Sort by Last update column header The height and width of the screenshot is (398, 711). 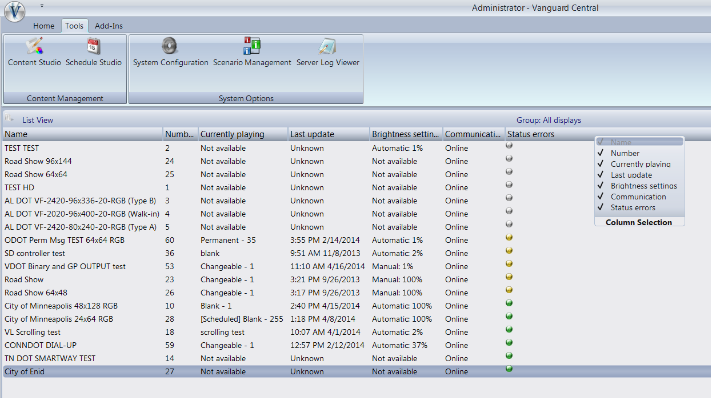click(328, 134)
